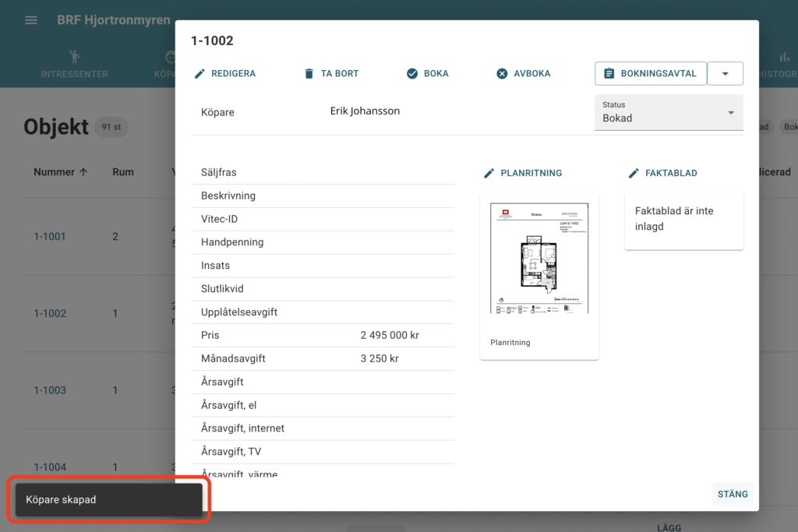Click the Faktablad edit pencil icon

(x=634, y=173)
